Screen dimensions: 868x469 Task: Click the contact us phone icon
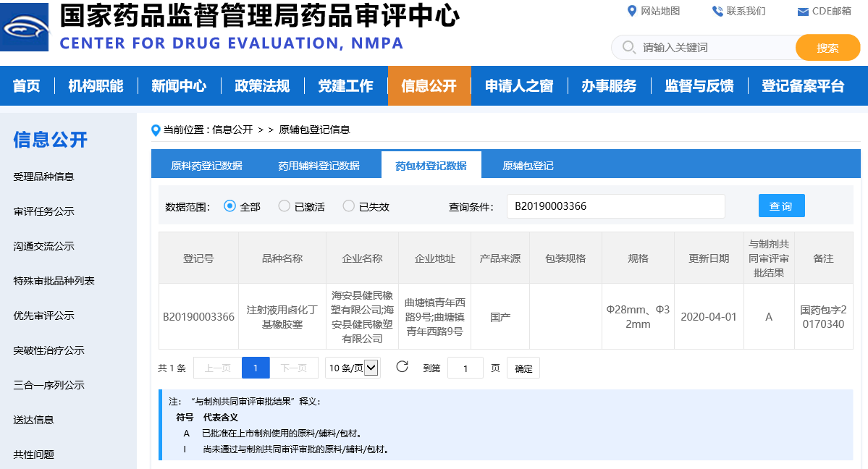coord(717,11)
